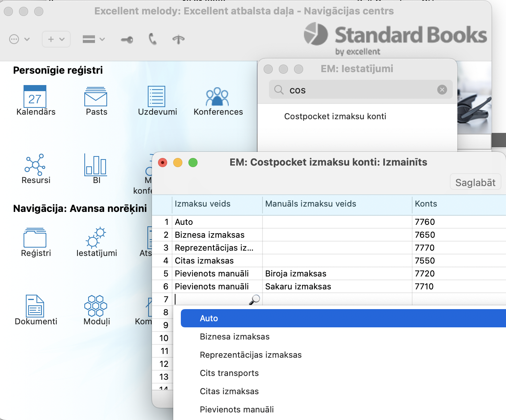Select Biznesa izmaksas from dropdown list
506x420 pixels.
(234, 337)
